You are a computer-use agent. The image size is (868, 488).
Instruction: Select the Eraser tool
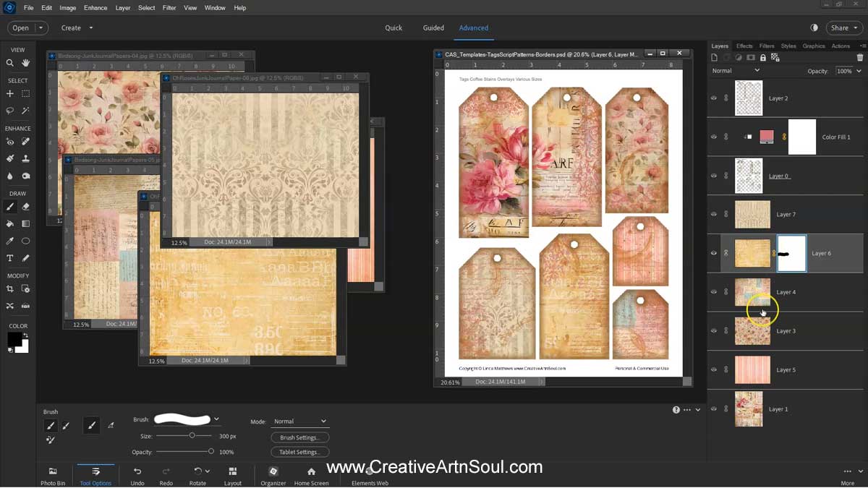coord(25,207)
